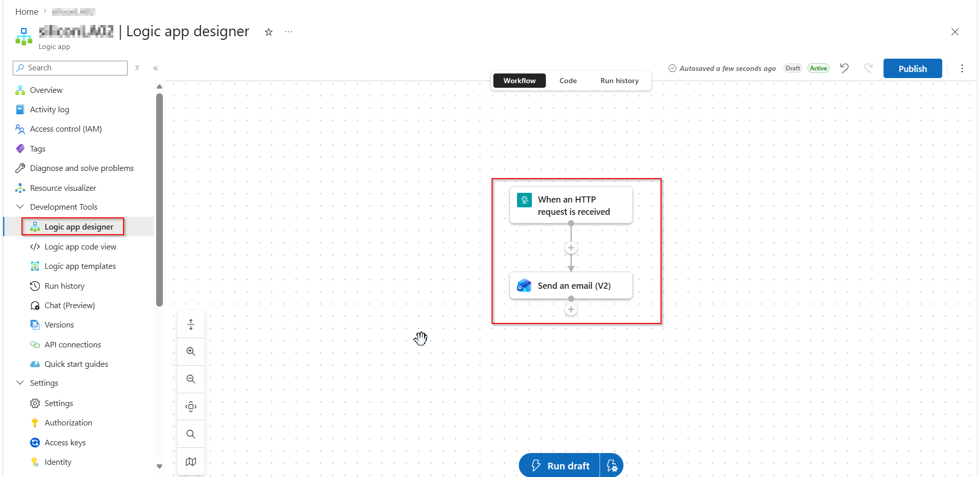This screenshot has height=477, width=980.
Task: Open Logic app code view
Action: tap(80, 247)
